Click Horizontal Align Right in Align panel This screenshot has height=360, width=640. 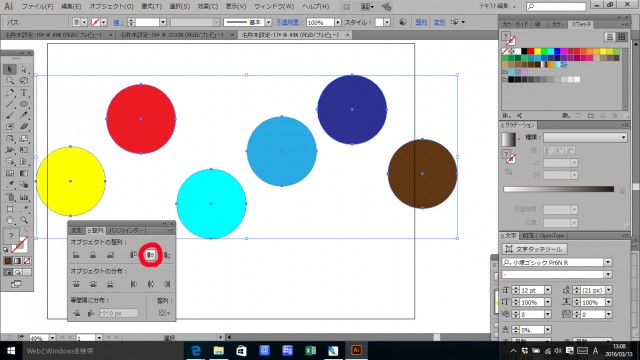coord(110,255)
